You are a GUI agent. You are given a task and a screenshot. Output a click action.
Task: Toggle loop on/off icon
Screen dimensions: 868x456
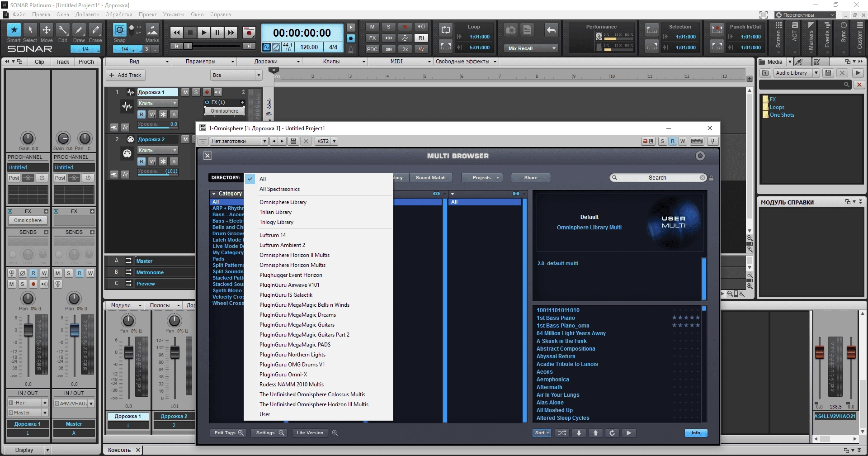click(446, 30)
